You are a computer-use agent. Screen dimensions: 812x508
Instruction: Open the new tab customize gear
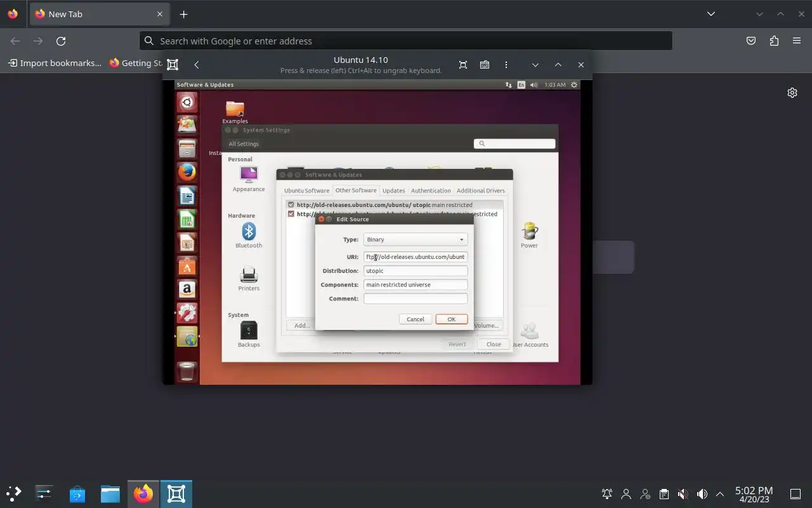click(792, 93)
